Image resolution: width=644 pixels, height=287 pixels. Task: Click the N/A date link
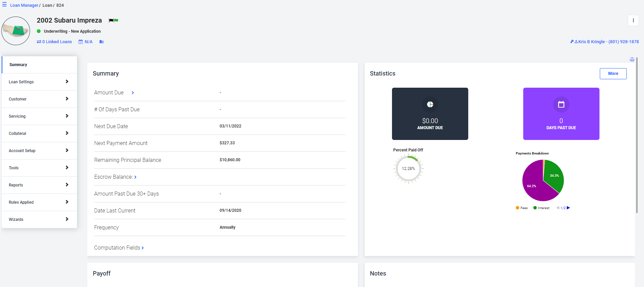click(x=88, y=42)
